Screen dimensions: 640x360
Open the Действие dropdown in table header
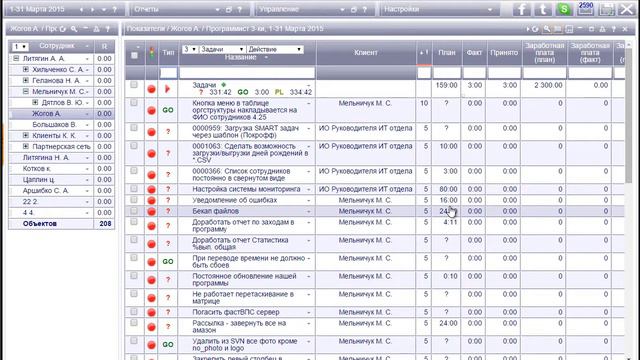(x=275, y=49)
